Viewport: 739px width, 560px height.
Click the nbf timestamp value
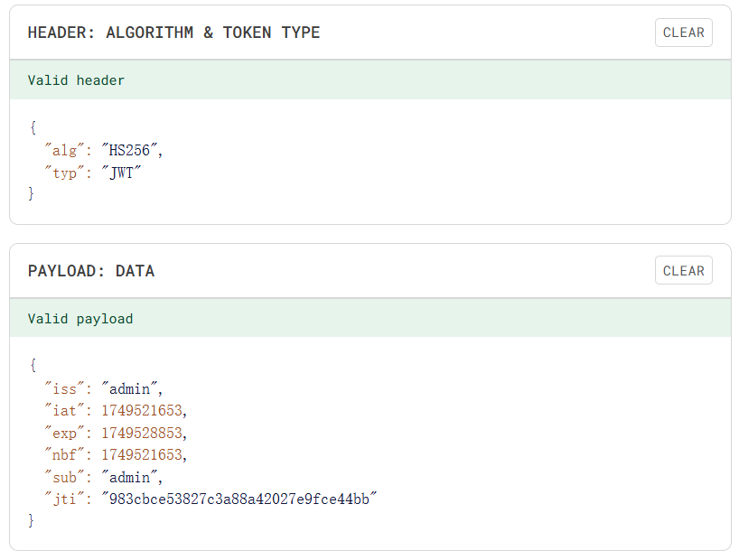click(142, 455)
